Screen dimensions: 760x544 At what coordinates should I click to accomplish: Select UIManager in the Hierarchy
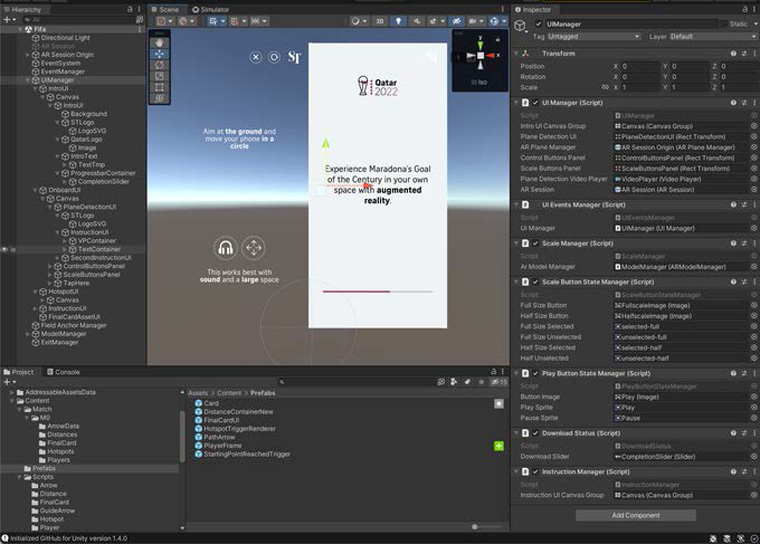[57, 80]
